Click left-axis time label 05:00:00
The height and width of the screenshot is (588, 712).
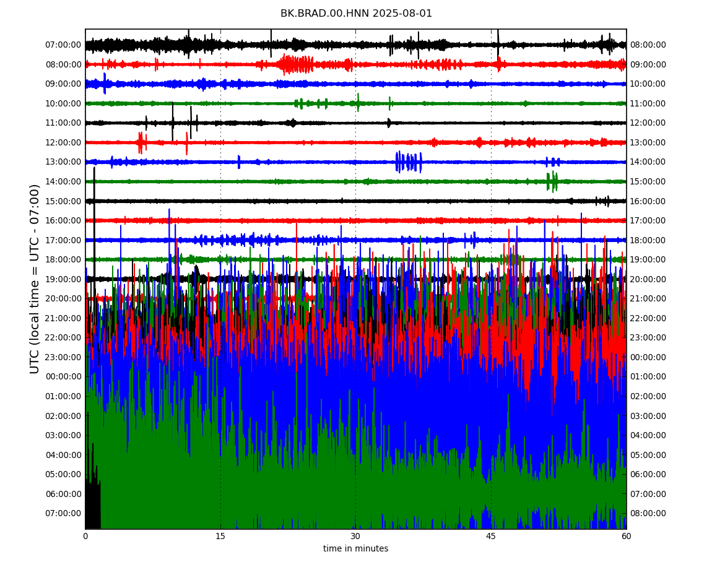point(63,475)
